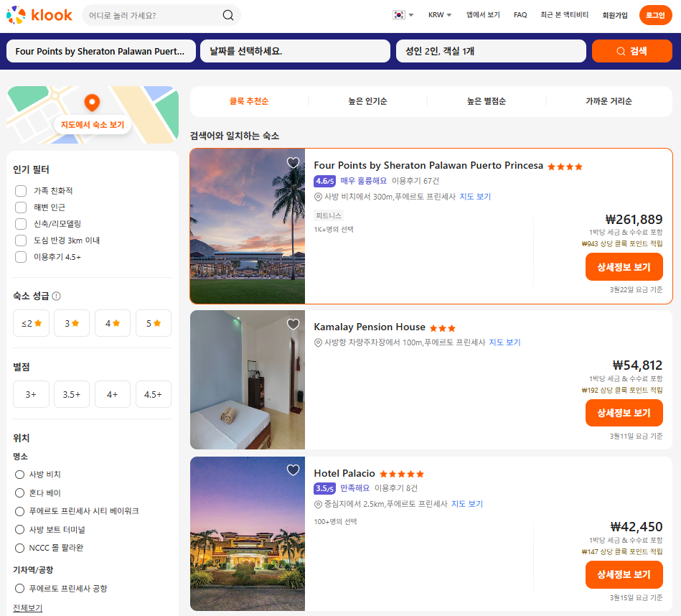Check the 도심 반경 3km 이내 filter
Image resolution: width=681 pixels, height=616 pixels.
21,241
